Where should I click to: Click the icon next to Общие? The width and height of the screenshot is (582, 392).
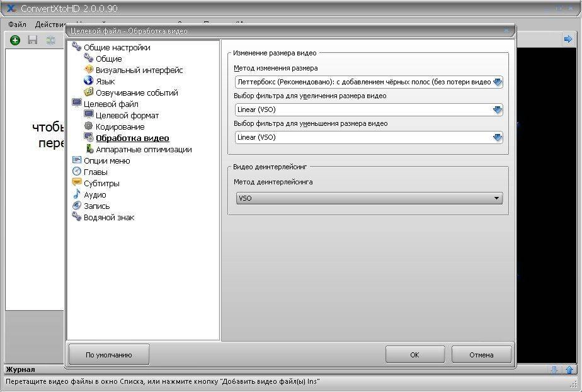click(88, 58)
